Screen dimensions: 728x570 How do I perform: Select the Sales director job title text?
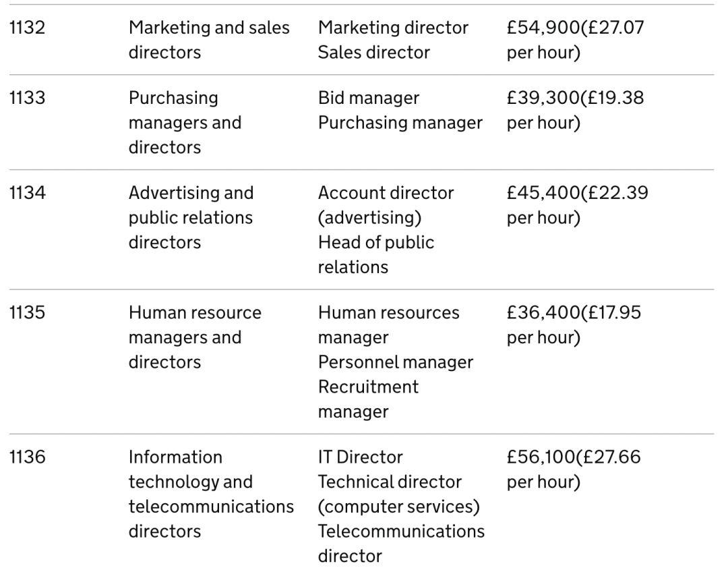(373, 53)
